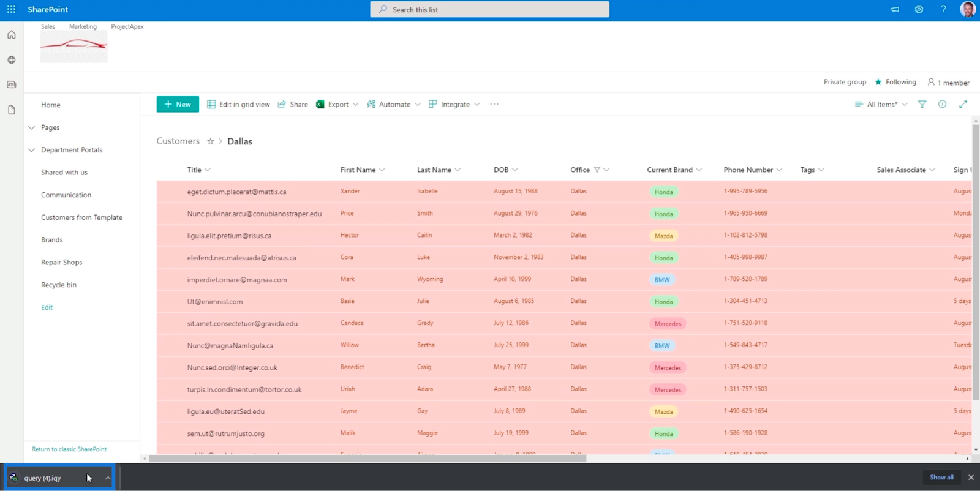Image resolution: width=980 pixels, height=491 pixels.
Task: Click the Office column filter indicator
Action: 597,170
